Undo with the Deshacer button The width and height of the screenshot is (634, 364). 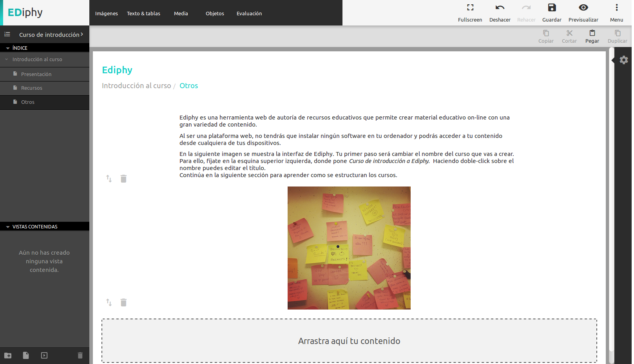(500, 13)
